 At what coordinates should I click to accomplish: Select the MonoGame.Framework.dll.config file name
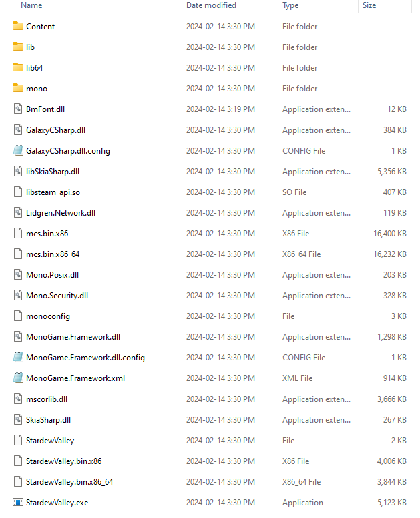coord(85,357)
